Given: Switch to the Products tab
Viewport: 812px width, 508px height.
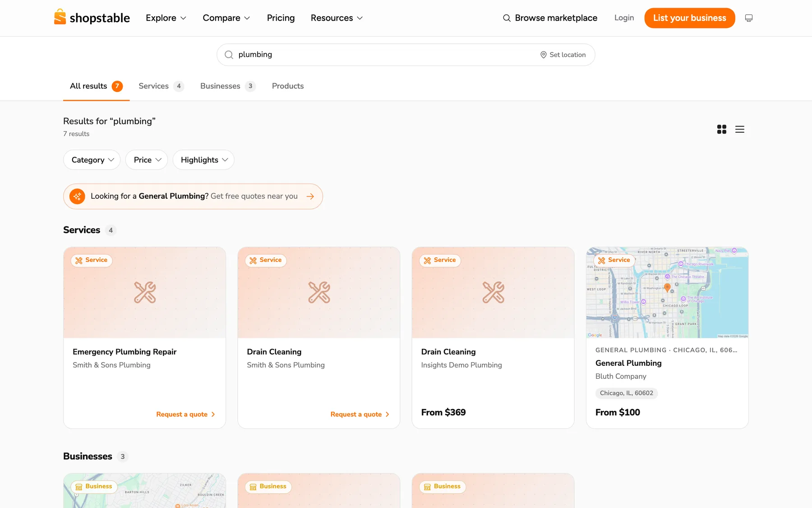Looking at the screenshot, I should 288,86.
